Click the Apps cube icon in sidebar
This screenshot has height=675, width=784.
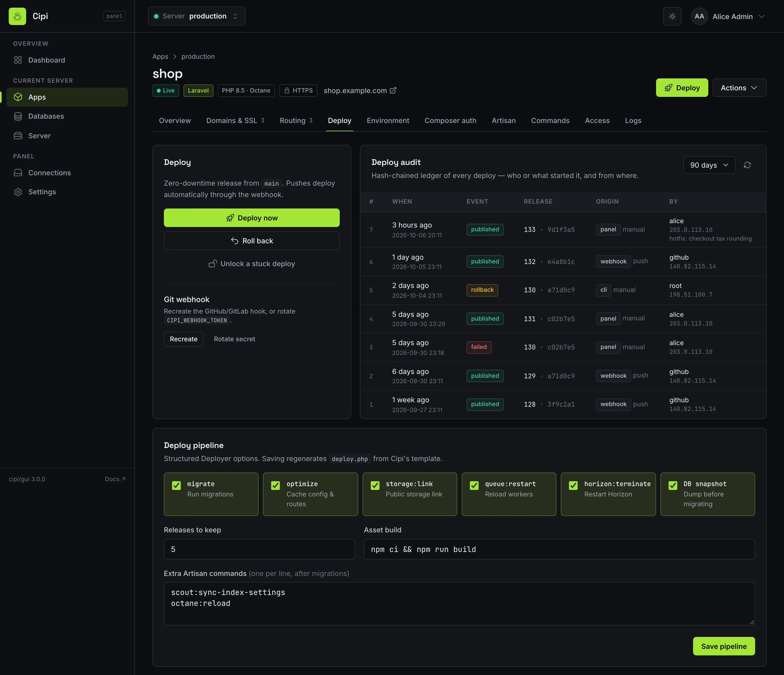coord(18,97)
